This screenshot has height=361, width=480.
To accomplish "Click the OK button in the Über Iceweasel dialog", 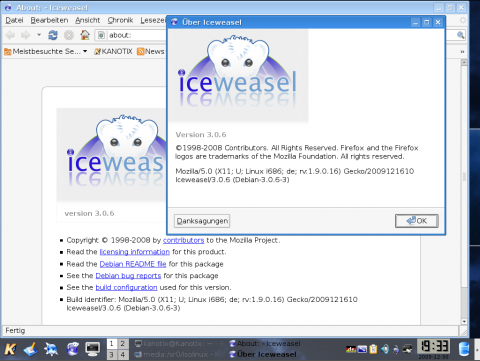I will [417, 221].
